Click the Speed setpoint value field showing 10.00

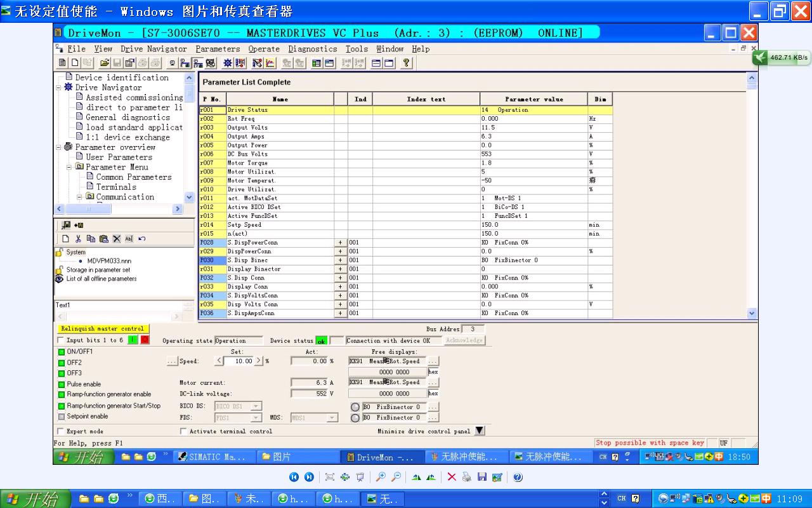coord(239,361)
